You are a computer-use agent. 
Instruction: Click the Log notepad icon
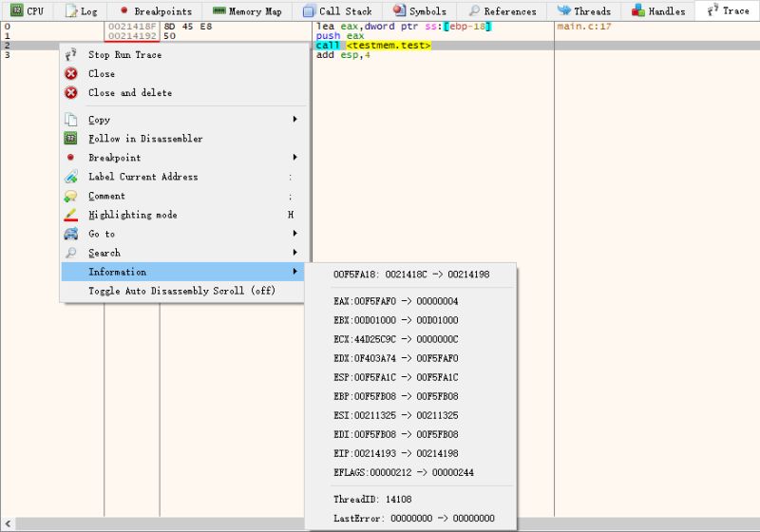click(x=71, y=10)
